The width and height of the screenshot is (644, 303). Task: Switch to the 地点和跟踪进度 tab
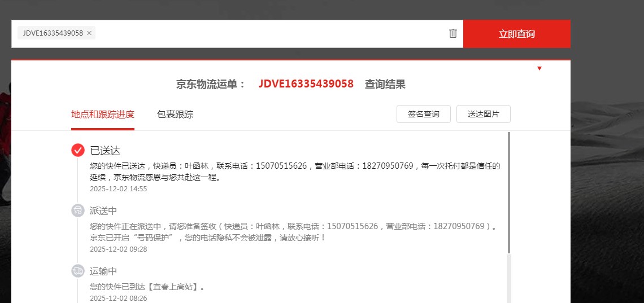pos(103,115)
